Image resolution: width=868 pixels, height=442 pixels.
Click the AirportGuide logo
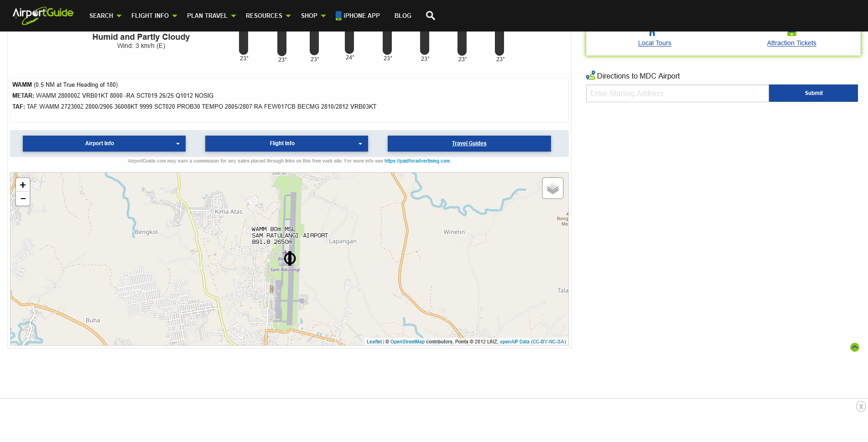[x=43, y=15]
